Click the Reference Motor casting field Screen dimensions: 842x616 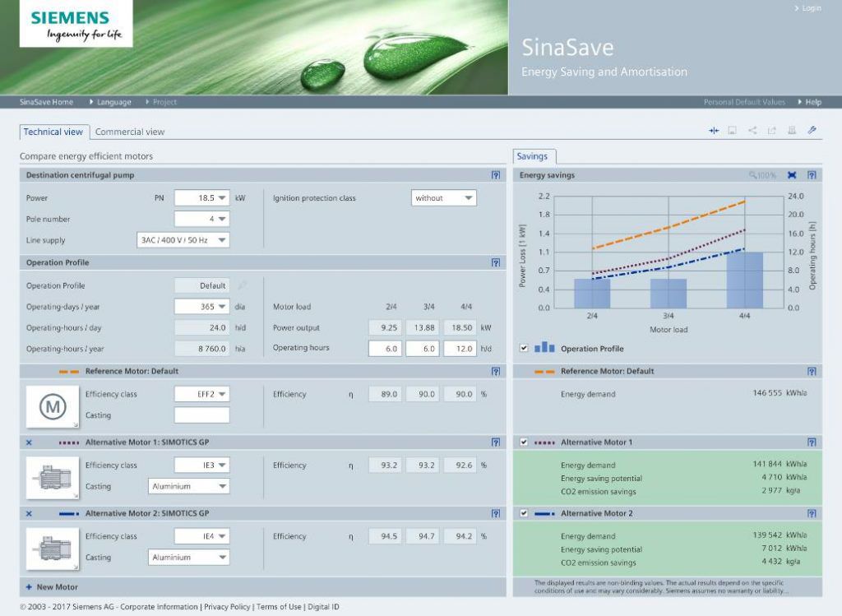click(x=202, y=415)
